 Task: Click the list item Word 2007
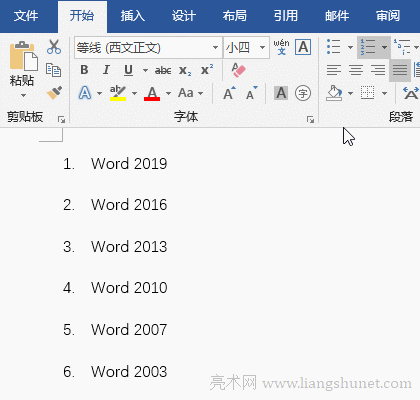(129, 330)
